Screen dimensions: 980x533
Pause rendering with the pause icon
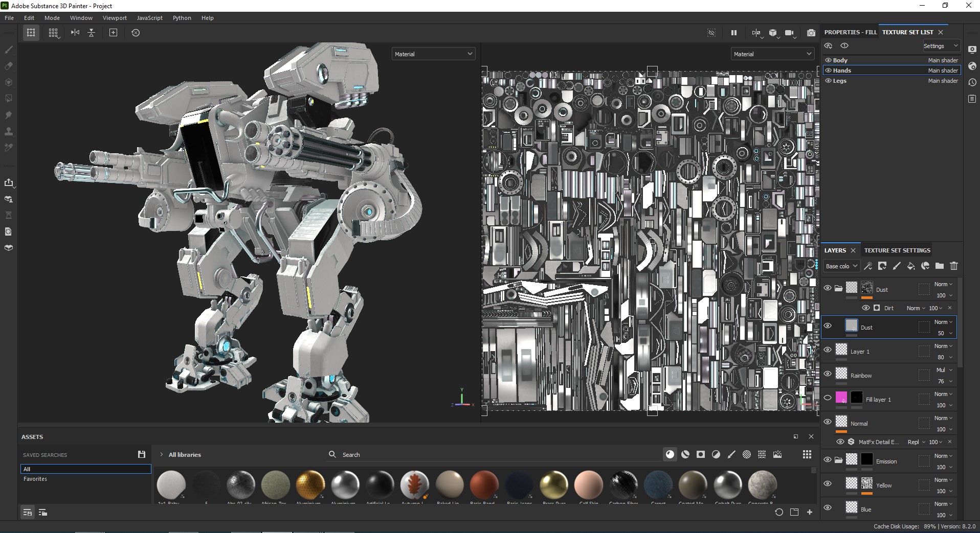pos(733,33)
